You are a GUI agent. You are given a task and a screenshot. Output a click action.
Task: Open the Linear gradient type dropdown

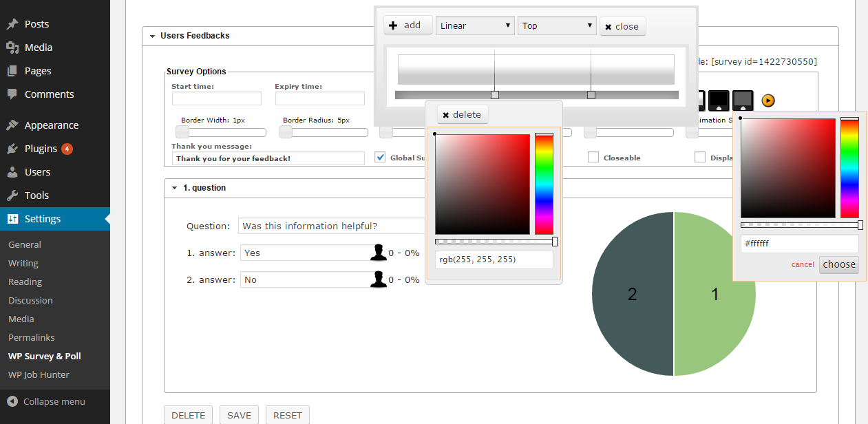pos(475,25)
